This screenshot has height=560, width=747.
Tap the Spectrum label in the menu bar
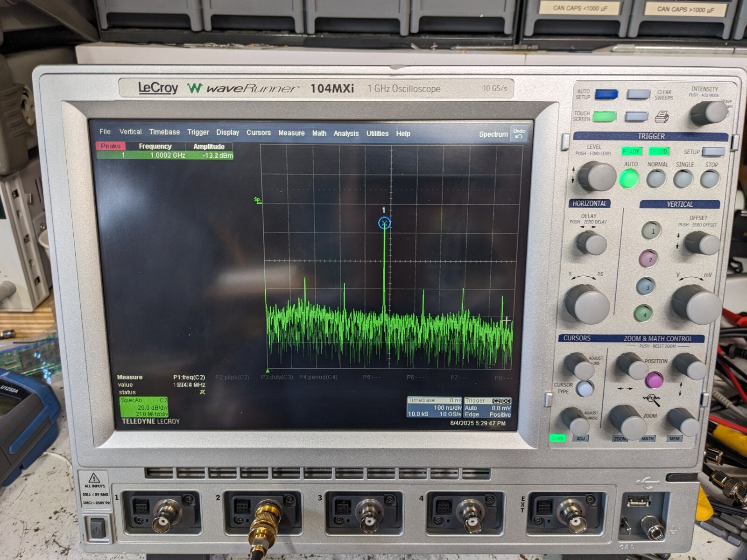[493, 134]
